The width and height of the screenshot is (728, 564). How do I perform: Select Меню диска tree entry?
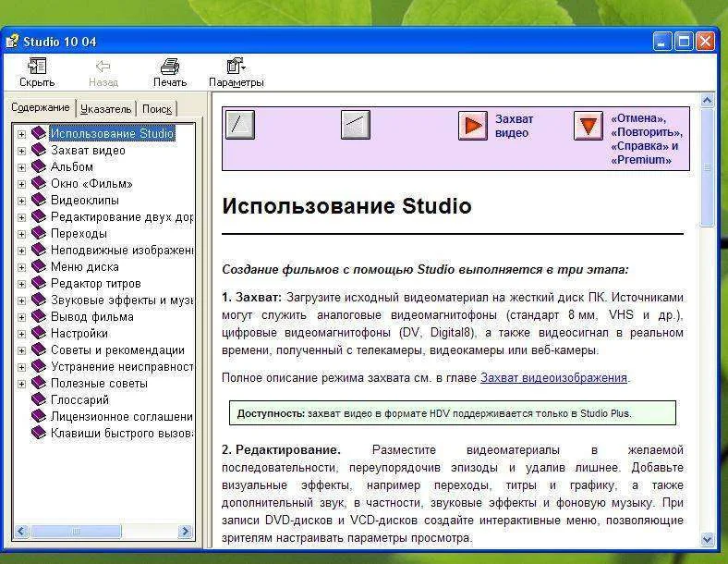[x=85, y=266]
